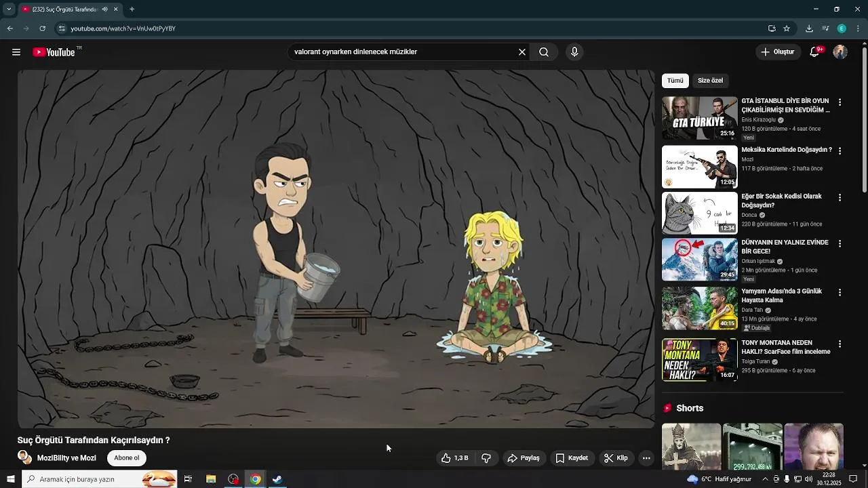The width and height of the screenshot is (868, 488).
Task: Open options for GTA İSTANBUL video
Action: tap(840, 102)
